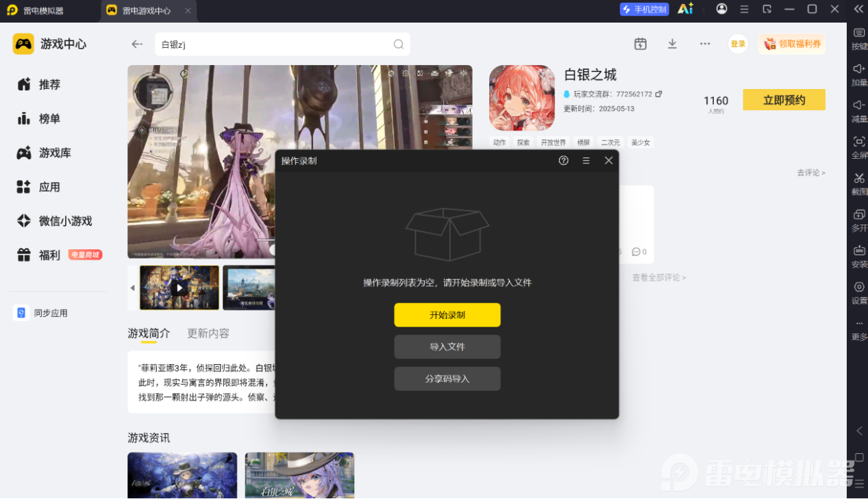The height and width of the screenshot is (499, 868).
Task: Click the comment count bubble icon
Action: [636, 252]
